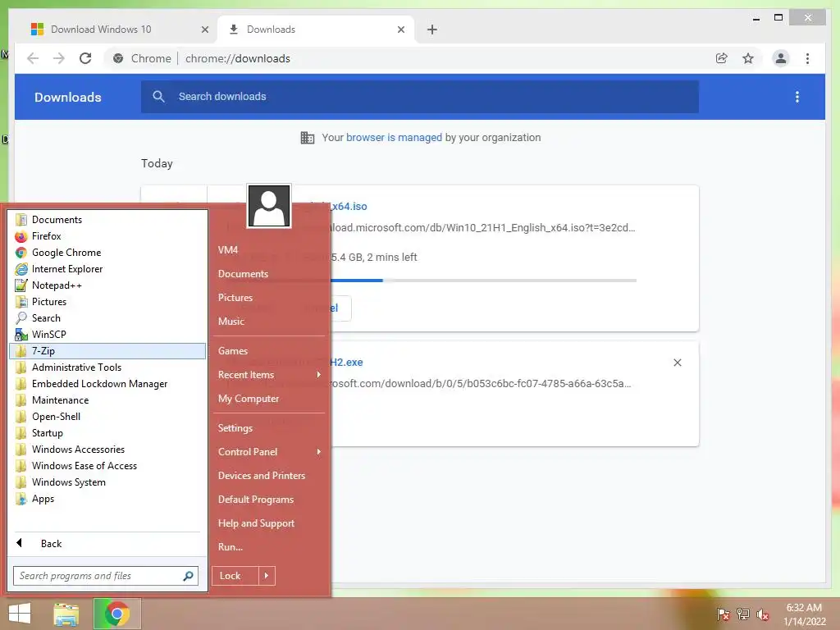Go forward in the Chrome browser
840x630 pixels.
[x=59, y=58]
